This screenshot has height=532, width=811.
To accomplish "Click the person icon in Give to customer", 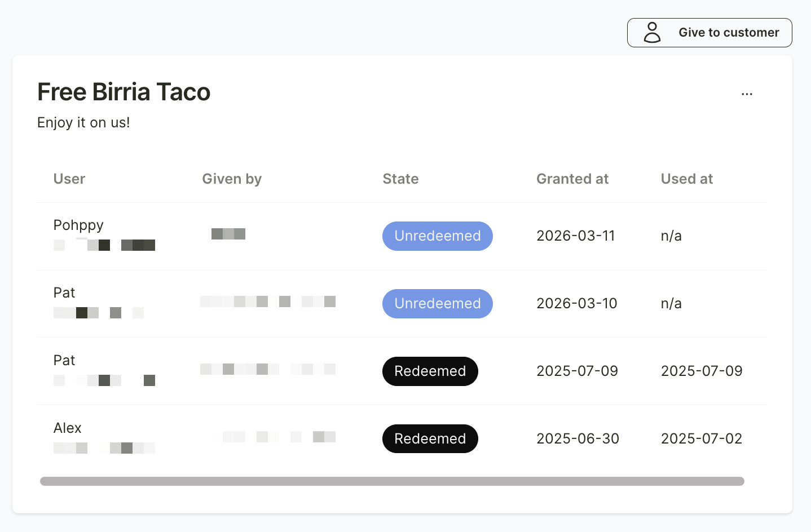I will pyautogui.click(x=652, y=33).
